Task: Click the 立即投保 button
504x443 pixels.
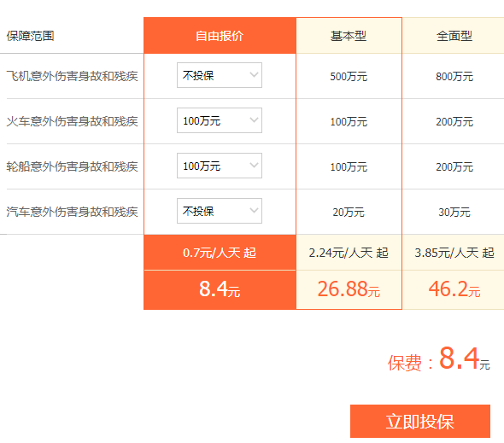Action: pyautogui.click(x=420, y=421)
